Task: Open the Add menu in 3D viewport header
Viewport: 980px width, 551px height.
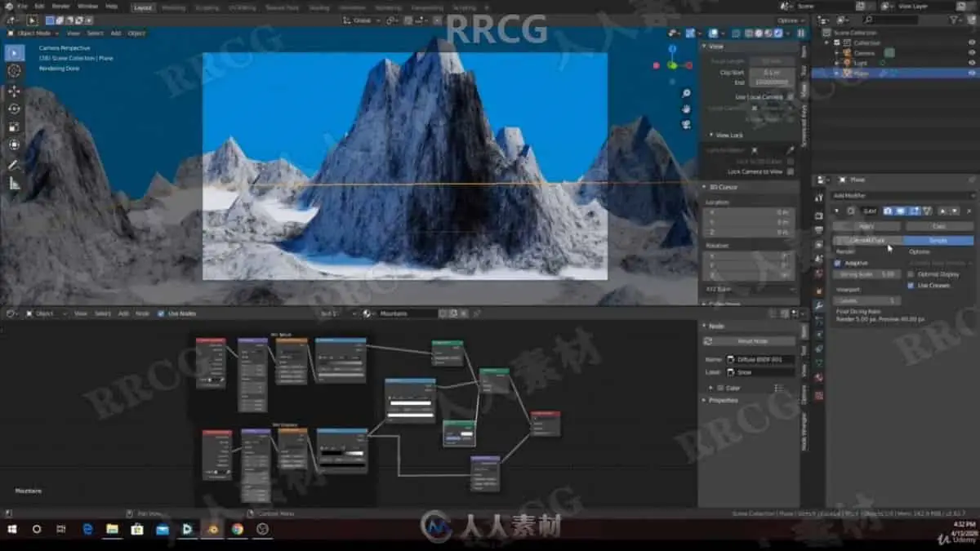Action: tap(116, 33)
